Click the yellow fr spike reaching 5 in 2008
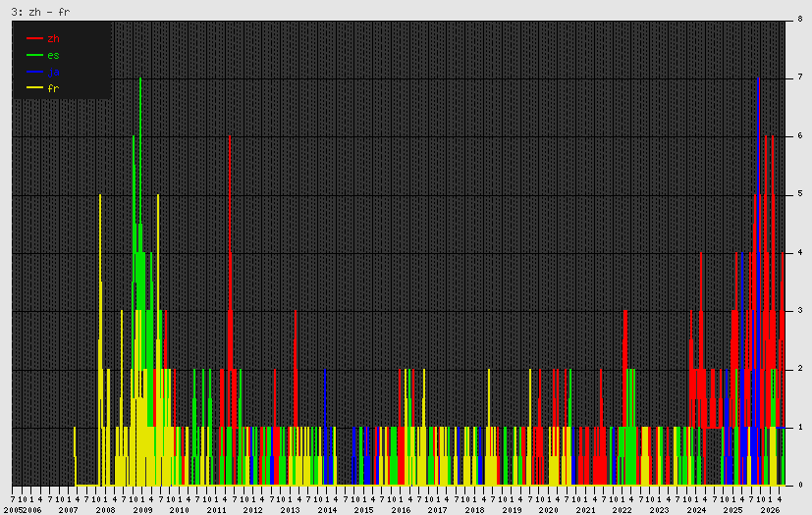Viewport: 812px width, 515px height. [100, 339]
